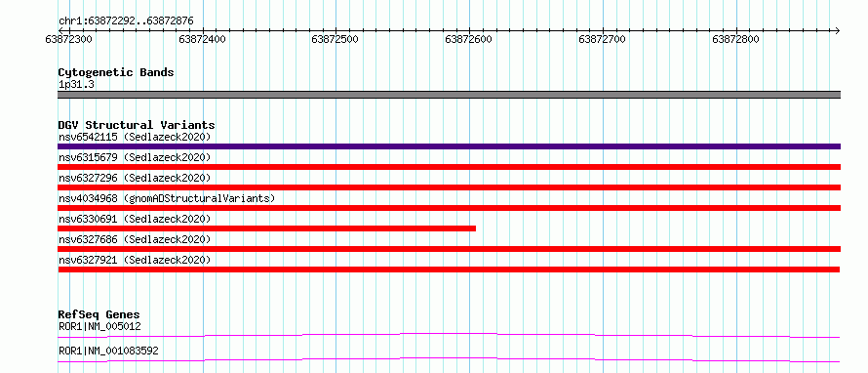Select the red nsv6315679 variant bar
The width and height of the screenshot is (868, 373).
click(449, 167)
